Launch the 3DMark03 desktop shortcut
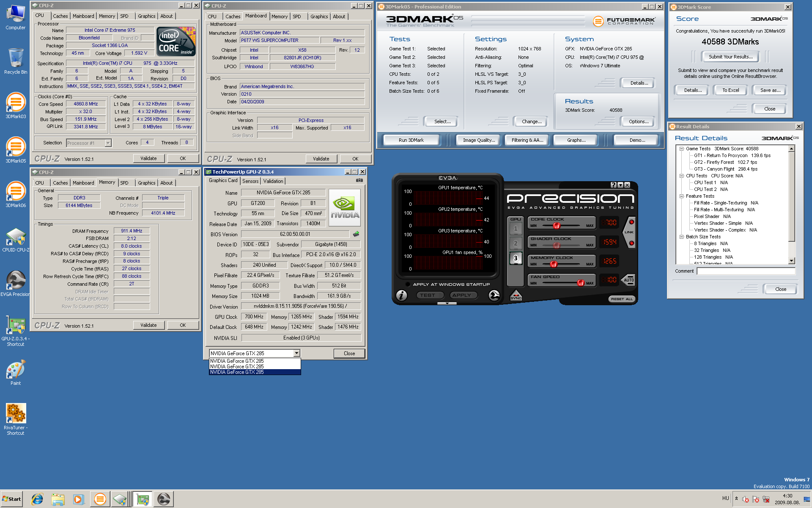 tap(16, 106)
